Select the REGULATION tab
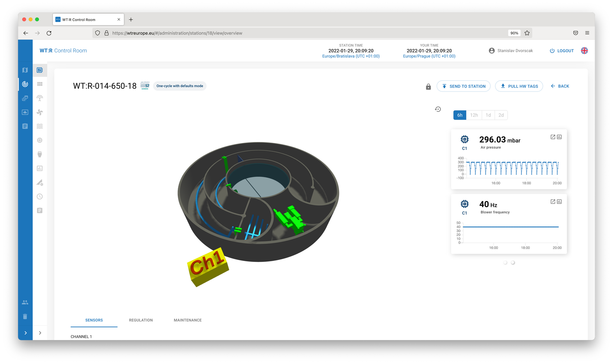The height and width of the screenshot is (364, 613). pyautogui.click(x=141, y=320)
